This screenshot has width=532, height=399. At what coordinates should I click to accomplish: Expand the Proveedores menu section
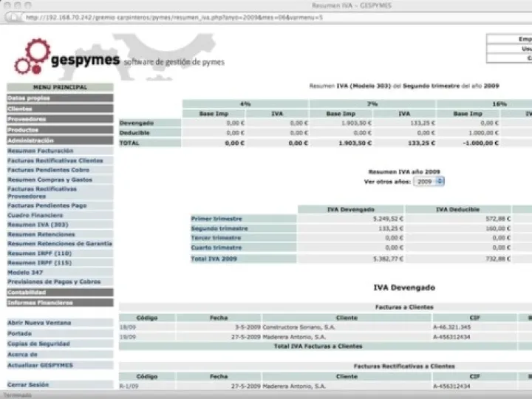pos(27,119)
